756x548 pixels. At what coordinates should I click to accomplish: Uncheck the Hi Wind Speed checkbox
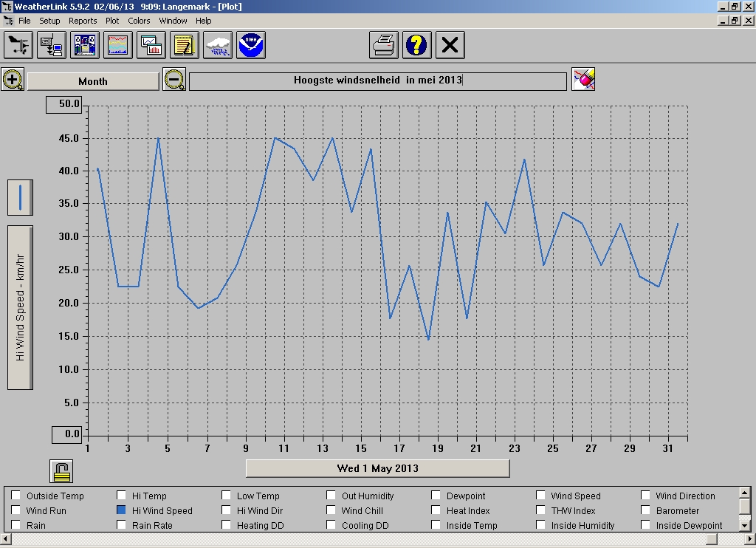pyautogui.click(x=122, y=510)
